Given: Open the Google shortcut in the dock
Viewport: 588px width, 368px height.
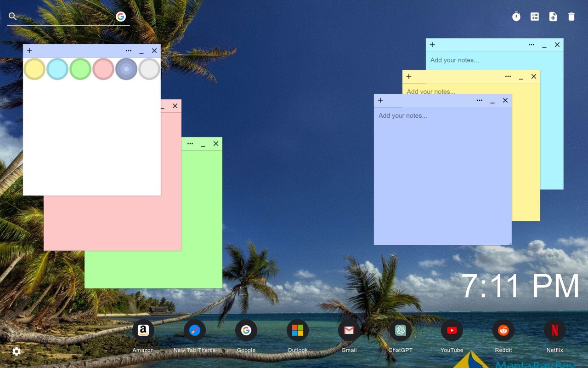Looking at the screenshot, I should 246,330.
